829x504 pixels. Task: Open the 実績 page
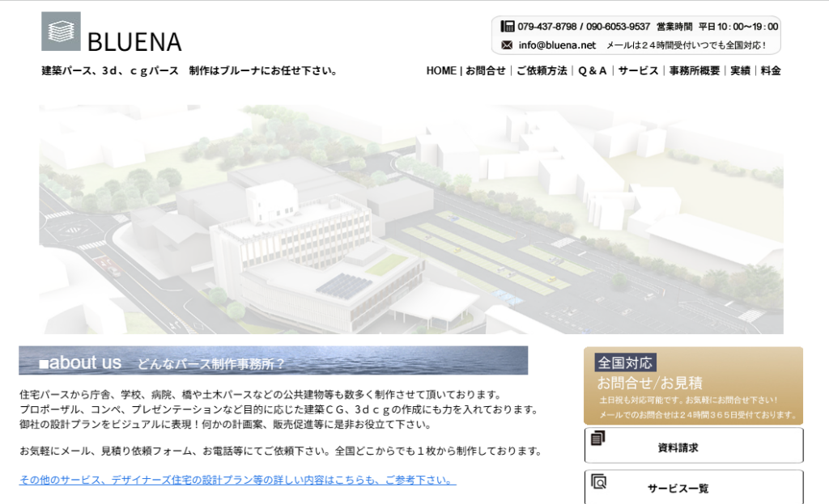click(740, 71)
